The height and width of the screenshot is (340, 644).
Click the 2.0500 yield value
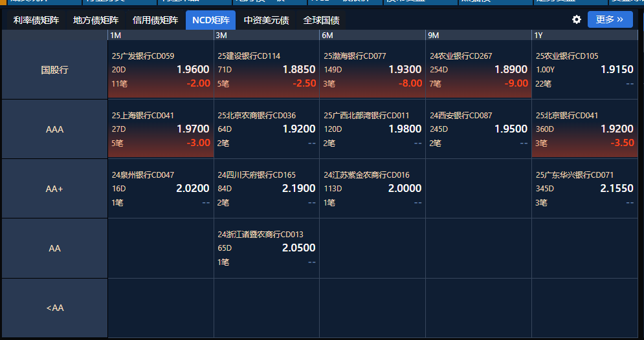tap(299, 248)
